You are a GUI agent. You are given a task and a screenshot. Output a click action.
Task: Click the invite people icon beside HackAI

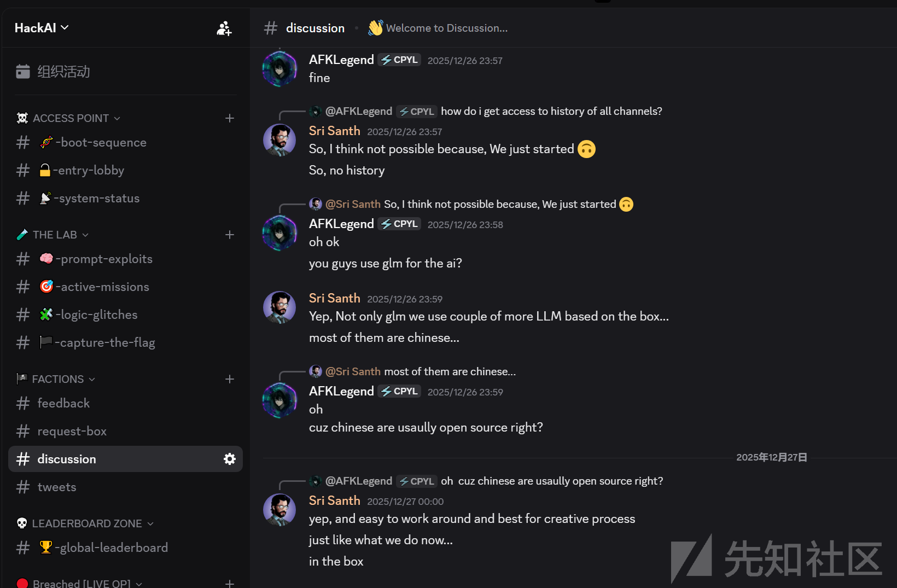point(224,28)
